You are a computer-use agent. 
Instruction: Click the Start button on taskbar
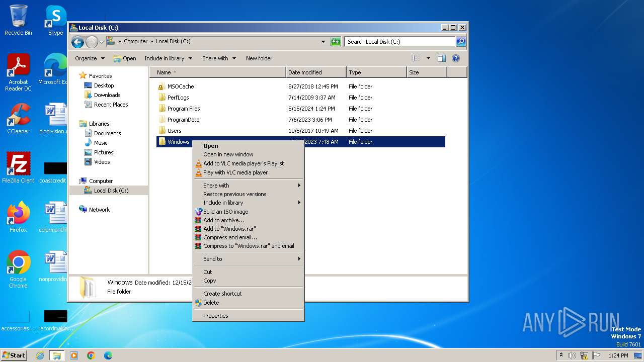point(14,355)
